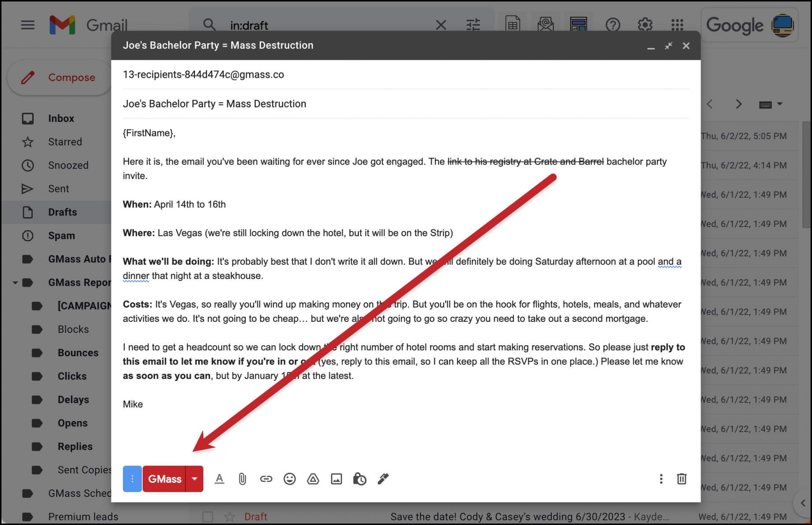Click the triangle shapes icon

(312, 479)
